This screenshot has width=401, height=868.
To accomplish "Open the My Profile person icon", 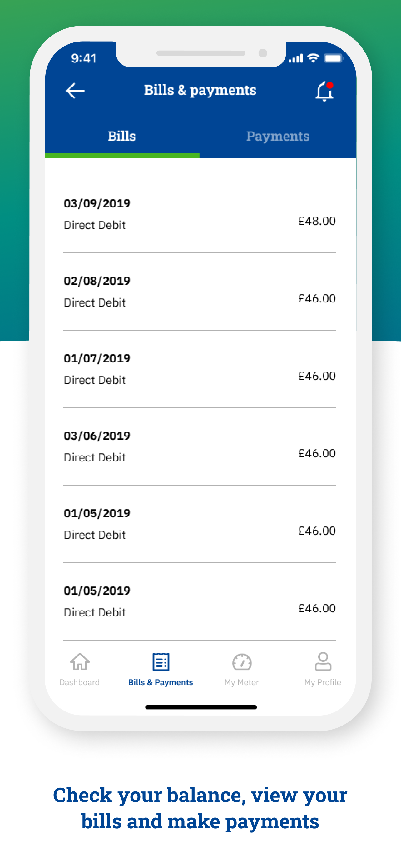I will coord(323,661).
